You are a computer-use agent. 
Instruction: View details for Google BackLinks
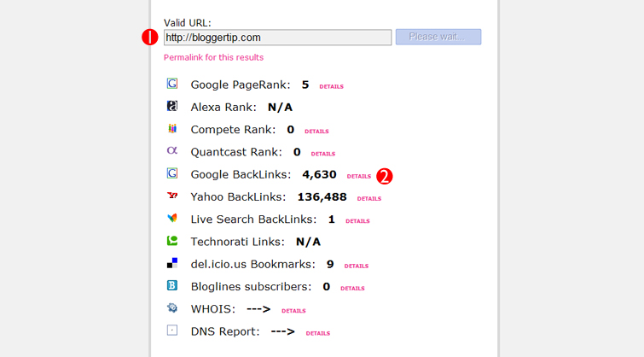click(359, 177)
